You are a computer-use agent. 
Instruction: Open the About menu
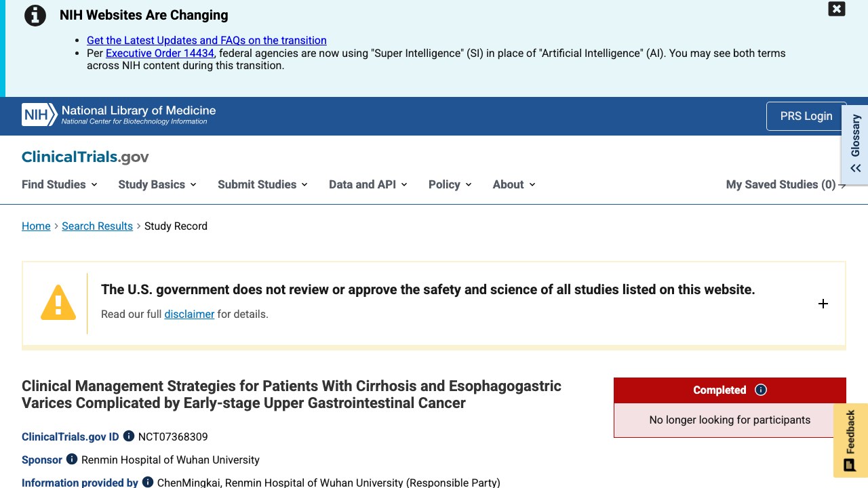pos(514,184)
